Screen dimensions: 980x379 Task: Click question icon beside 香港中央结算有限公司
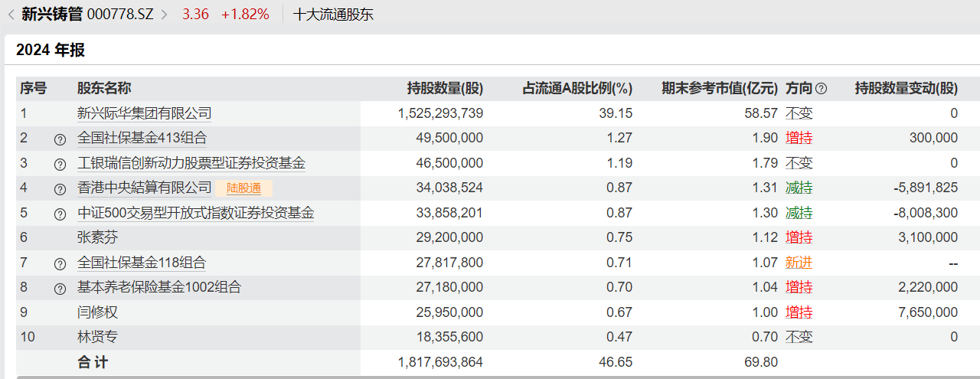pos(60,189)
